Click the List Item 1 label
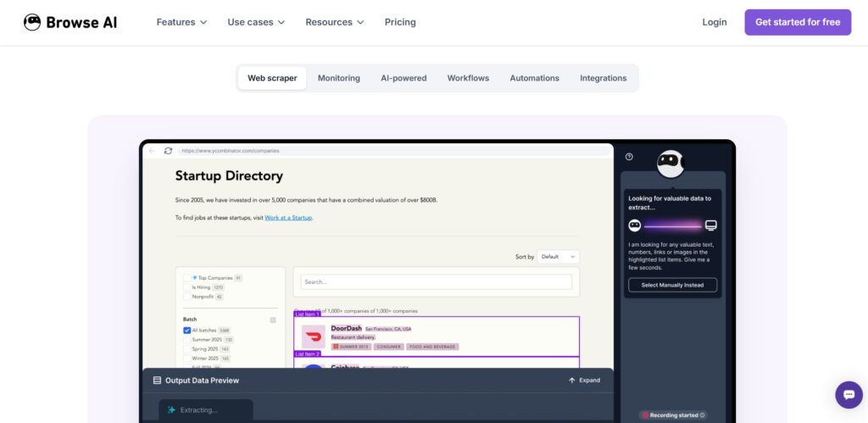The image size is (868, 423). 307,314
